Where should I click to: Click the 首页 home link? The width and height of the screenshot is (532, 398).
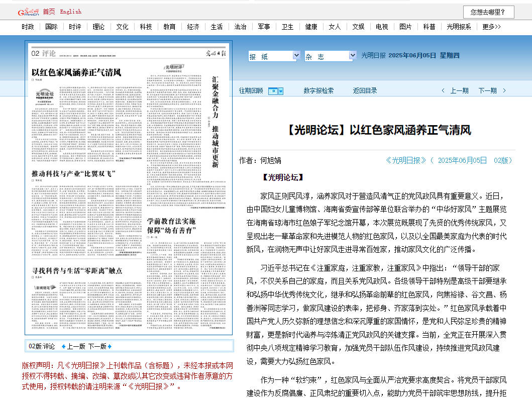coord(49,12)
